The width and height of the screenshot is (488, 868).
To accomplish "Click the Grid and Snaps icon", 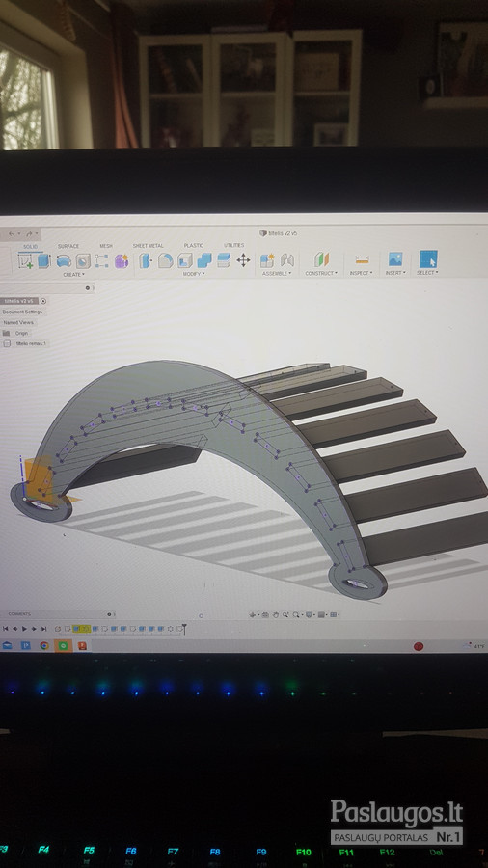I will point(322,614).
